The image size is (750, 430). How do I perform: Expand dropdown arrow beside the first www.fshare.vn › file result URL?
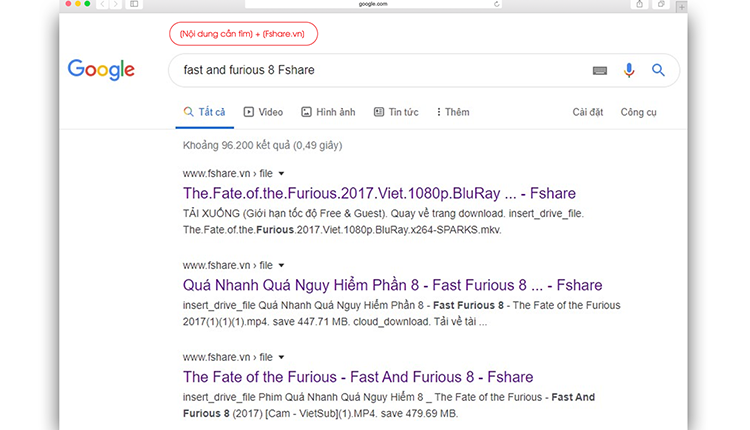(281, 174)
